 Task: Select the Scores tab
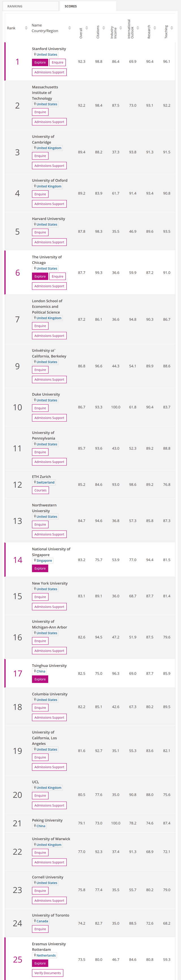(x=88, y=6)
